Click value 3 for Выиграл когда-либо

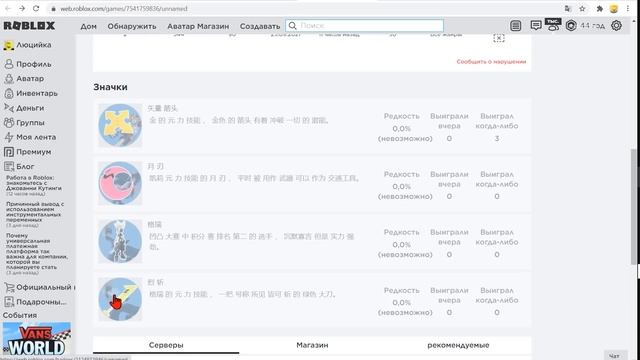(497, 139)
